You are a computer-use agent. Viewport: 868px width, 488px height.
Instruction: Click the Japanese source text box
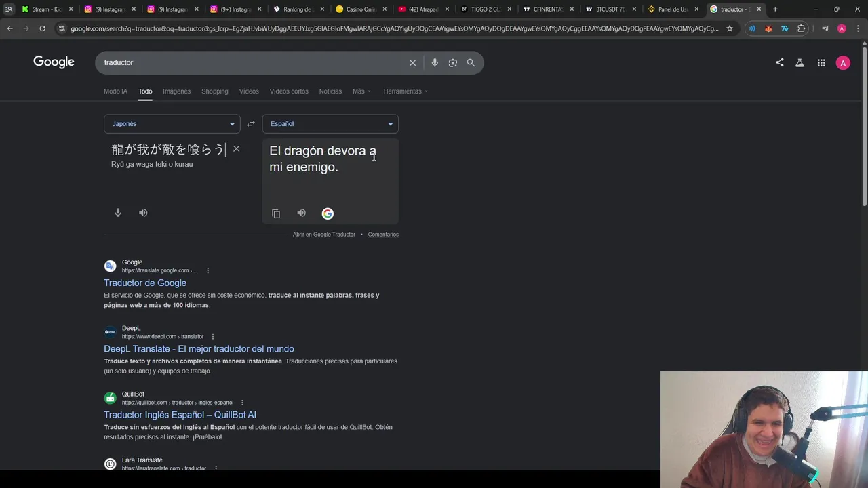pyautogui.click(x=168, y=150)
